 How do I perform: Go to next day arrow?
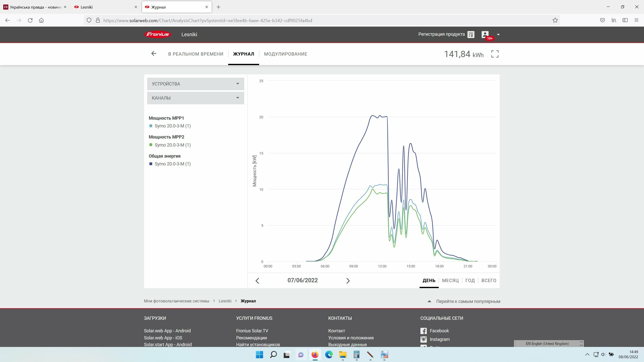click(348, 281)
